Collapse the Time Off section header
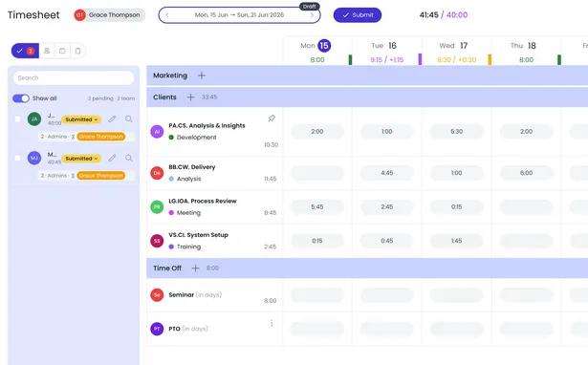The height and width of the screenshot is (365, 588). coord(367,268)
